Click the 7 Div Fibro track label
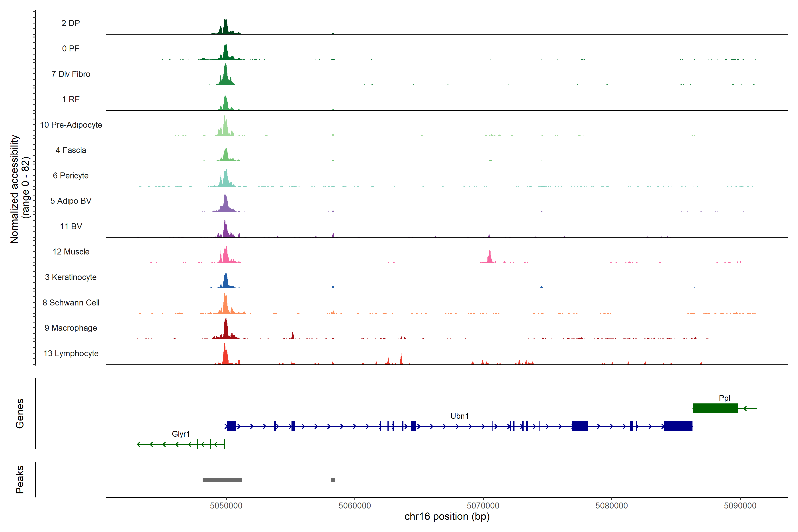The image size is (798, 532). (x=70, y=74)
